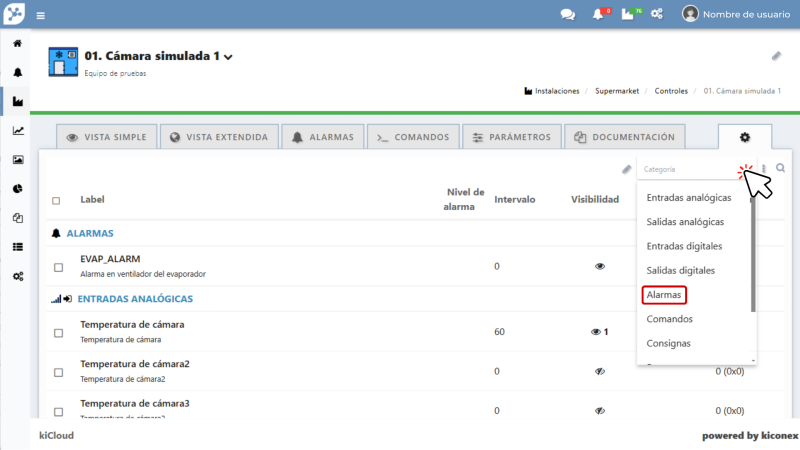Click the Instalaciones breadcrumb link
This screenshot has height=450, width=800.
coord(556,91)
